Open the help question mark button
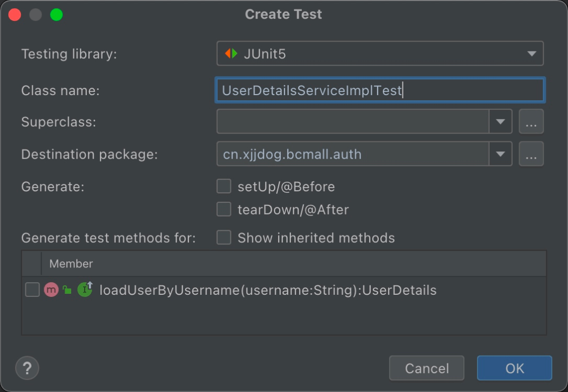The height and width of the screenshot is (392, 568). click(27, 367)
